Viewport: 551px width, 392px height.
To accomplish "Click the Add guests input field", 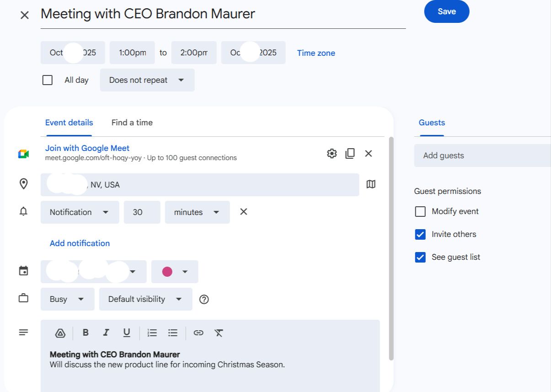I will point(482,156).
